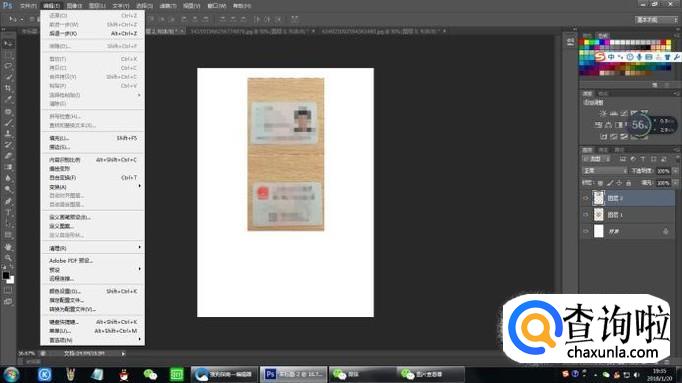Hide layer 2 with its eye icon
682x383 pixels.
pyautogui.click(x=585, y=198)
